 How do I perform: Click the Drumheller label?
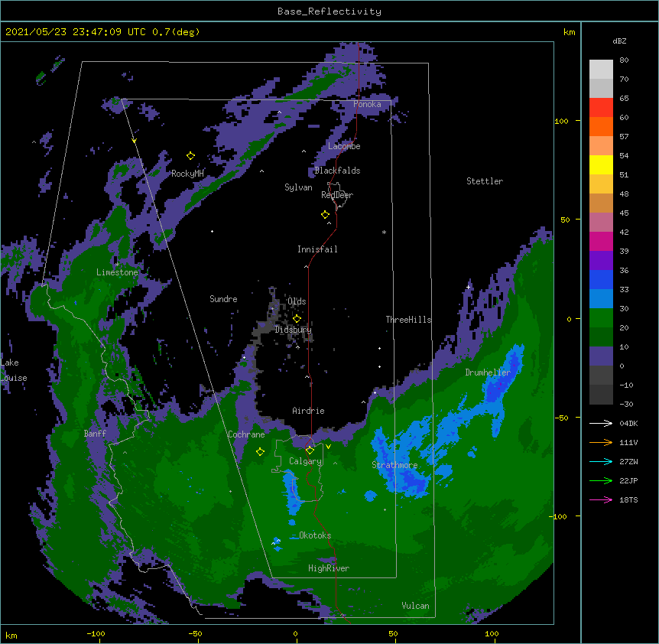(488, 372)
